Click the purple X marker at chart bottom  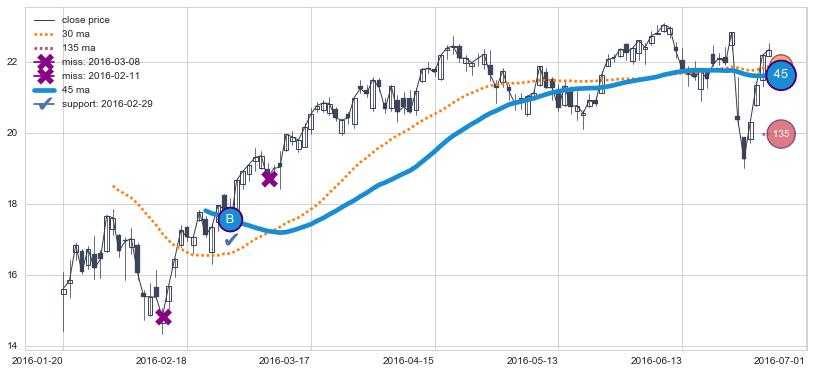[163, 317]
